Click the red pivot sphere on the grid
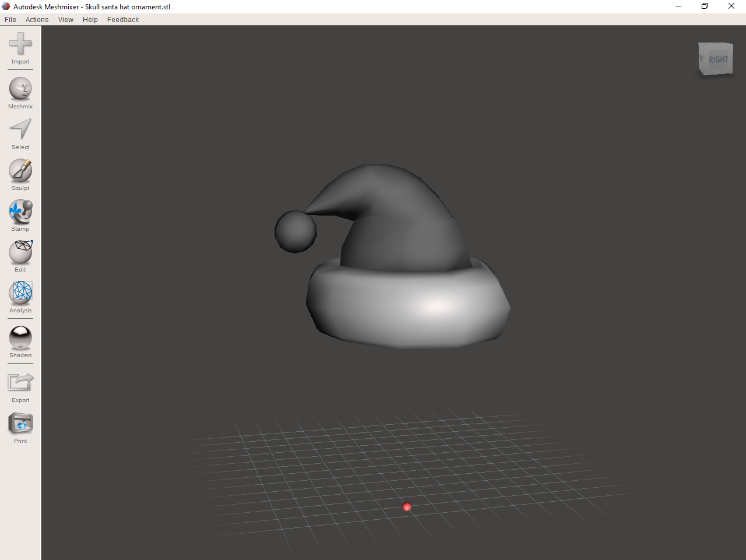Screen dimensions: 746x560 pos(407,507)
